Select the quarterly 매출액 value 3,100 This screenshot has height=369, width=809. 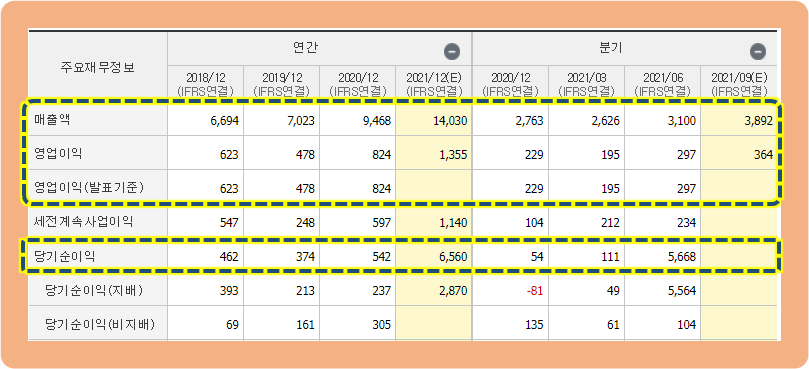tap(682, 122)
